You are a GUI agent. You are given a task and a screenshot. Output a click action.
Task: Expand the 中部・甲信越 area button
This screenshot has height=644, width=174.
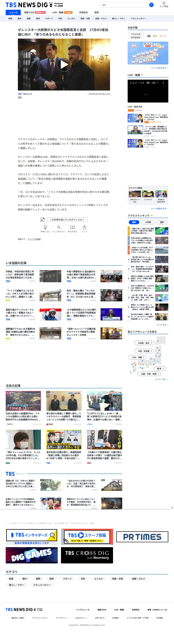(144, 351)
